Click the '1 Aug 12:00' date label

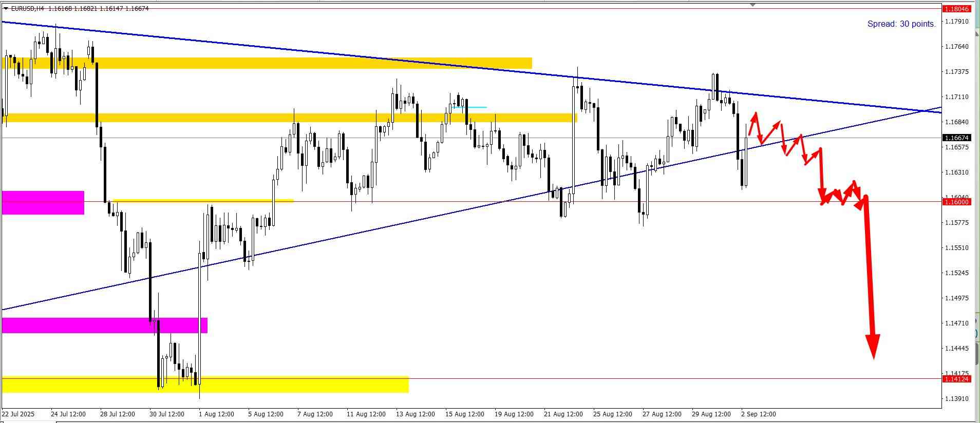click(x=216, y=414)
